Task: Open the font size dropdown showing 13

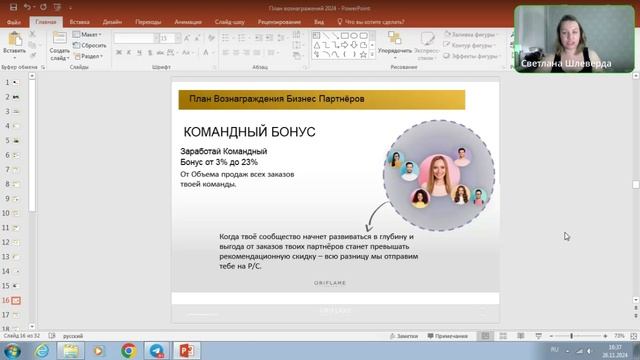Action: [x=178, y=38]
